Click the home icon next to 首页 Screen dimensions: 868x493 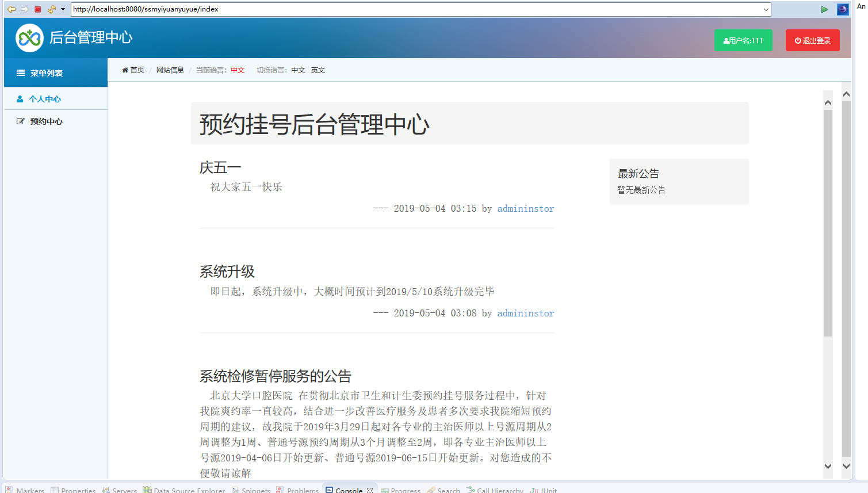124,70
